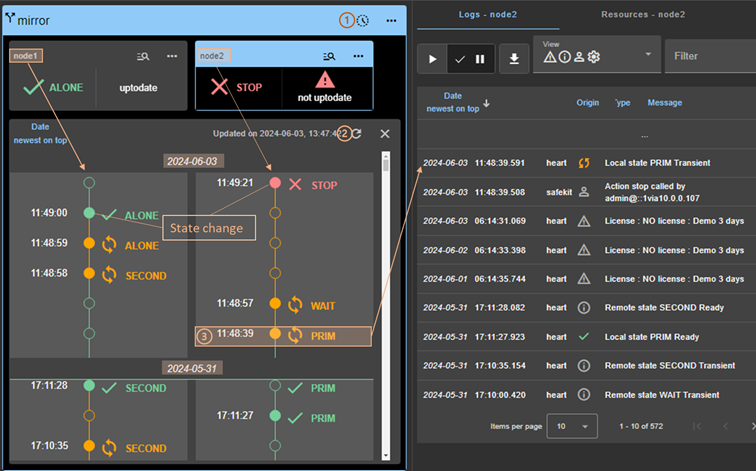Click the timeline vertical scrollbar
The width and height of the screenshot is (756, 471).
click(x=387, y=300)
